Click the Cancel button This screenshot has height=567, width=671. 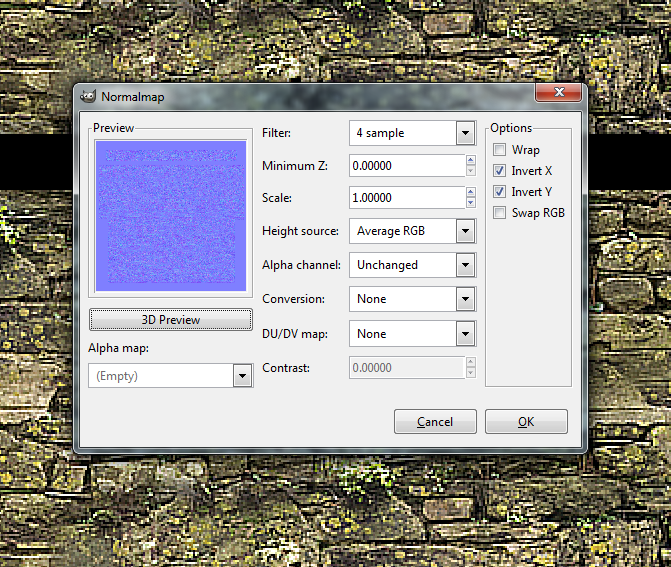(x=435, y=422)
